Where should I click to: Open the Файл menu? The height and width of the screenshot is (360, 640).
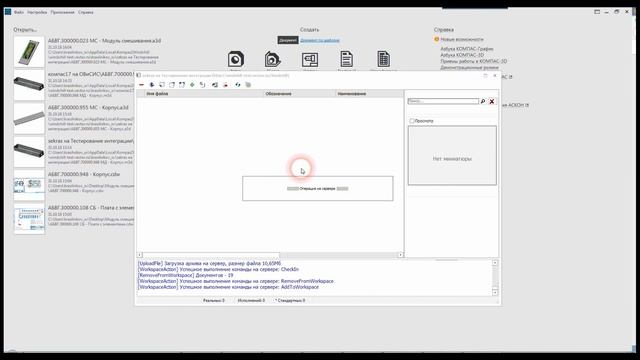(19, 12)
